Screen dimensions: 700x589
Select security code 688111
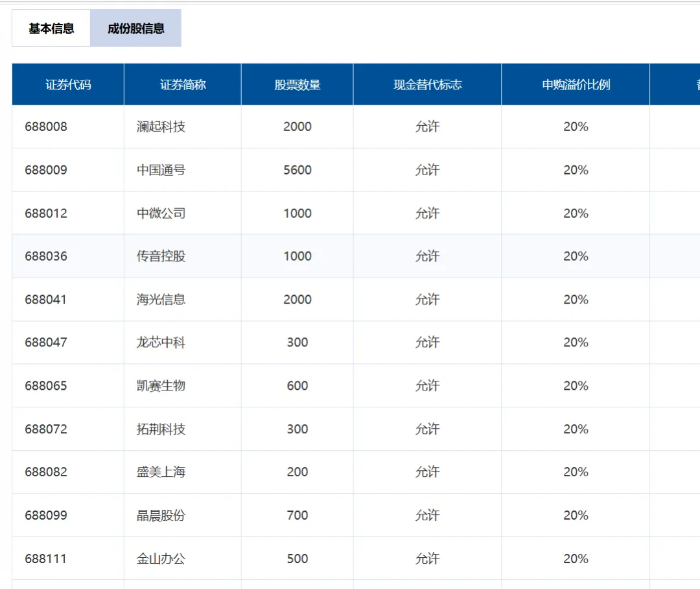point(45,559)
